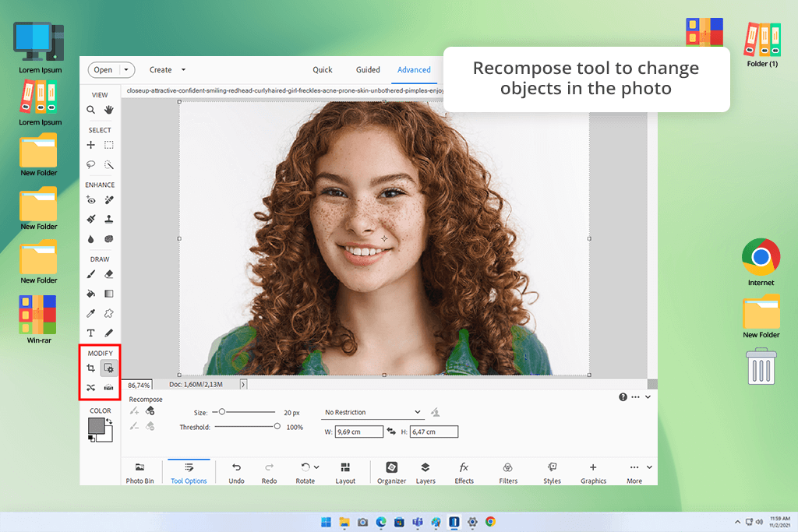This screenshot has width=798, height=532.
Task: Pick the Horizontal Type tool
Action: point(91,333)
